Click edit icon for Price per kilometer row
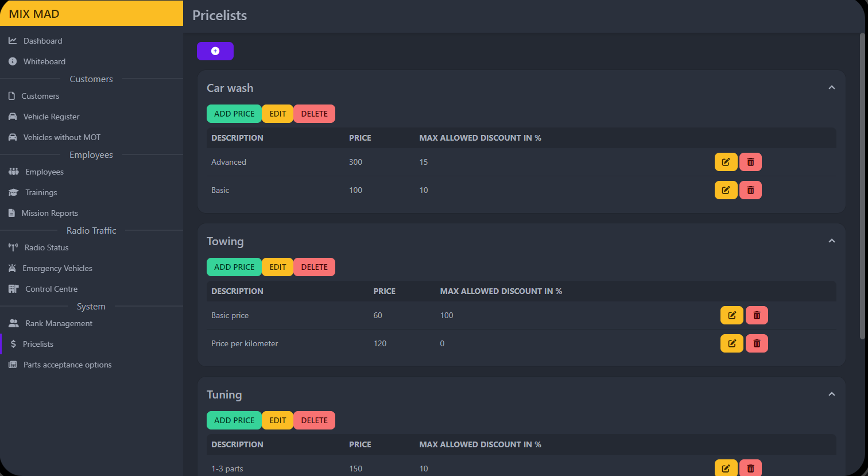Screen dimensions: 868x476 coord(731,343)
